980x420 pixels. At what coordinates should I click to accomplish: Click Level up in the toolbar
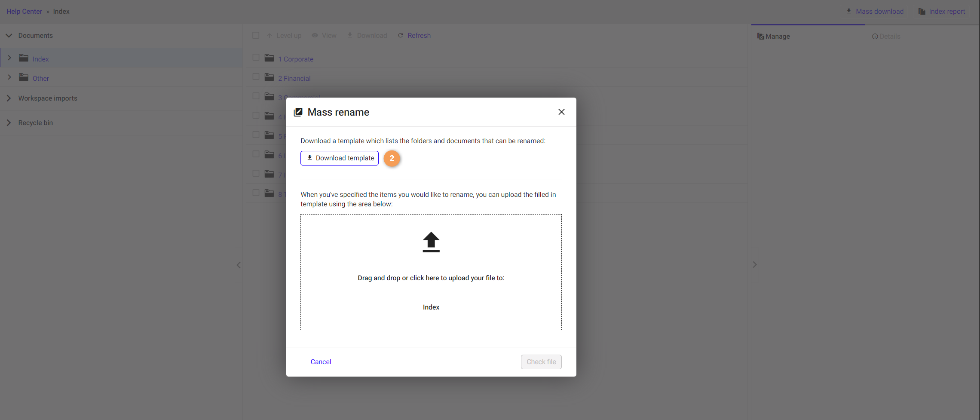coord(284,36)
